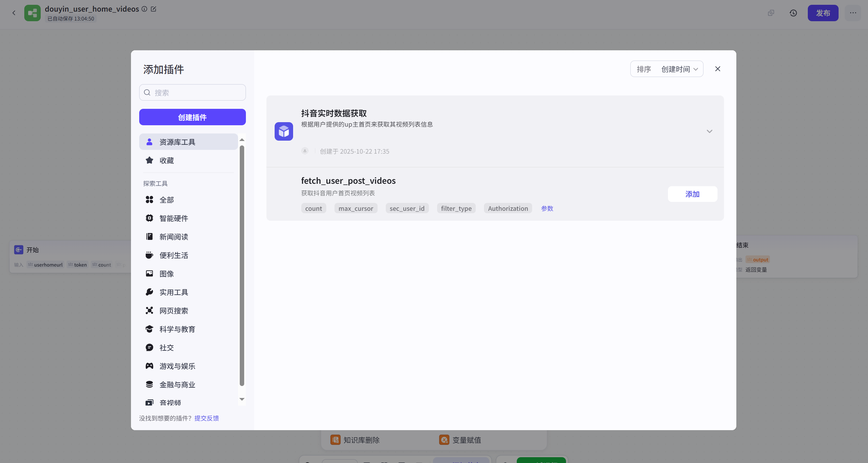Click the 抖音实时数据获取 plugin cube icon
This screenshot has height=463, width=868.
pyautogui.click(x=284, y=131)
